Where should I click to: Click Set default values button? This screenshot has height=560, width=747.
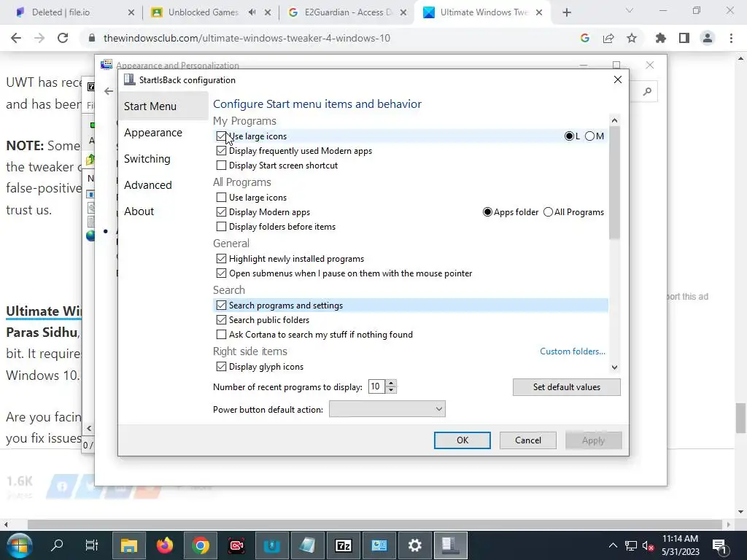(x=566, y=387)
